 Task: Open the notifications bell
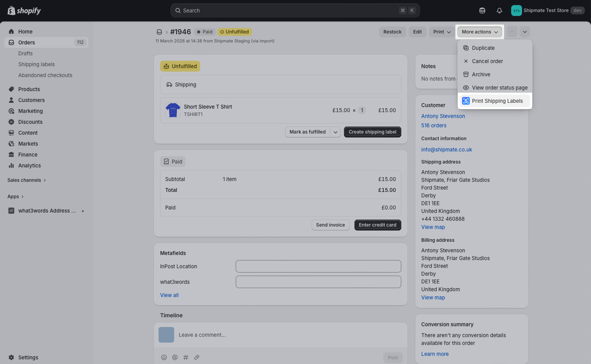click(x=499, y=11)
